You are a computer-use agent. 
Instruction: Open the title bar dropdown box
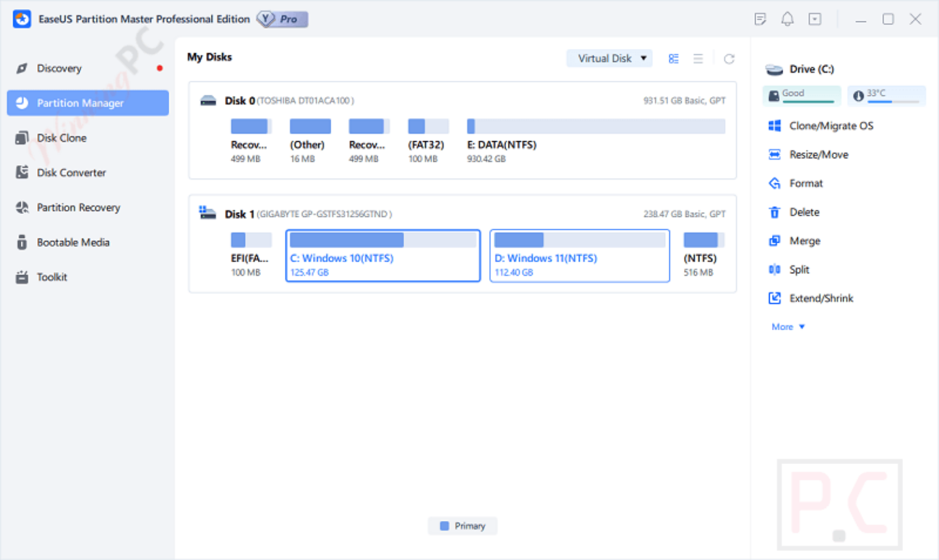815,19
